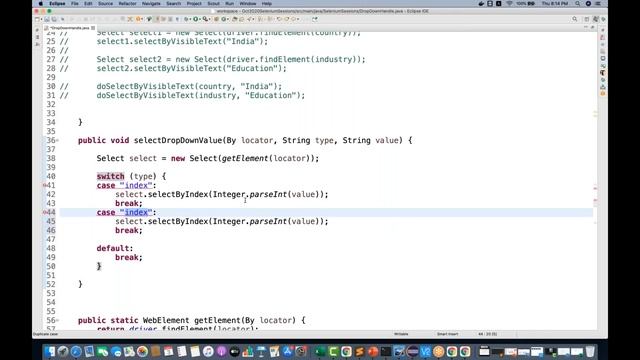Maximize the editor area
This screenshot has width=640, height=360.
click(x=593, y=27)
